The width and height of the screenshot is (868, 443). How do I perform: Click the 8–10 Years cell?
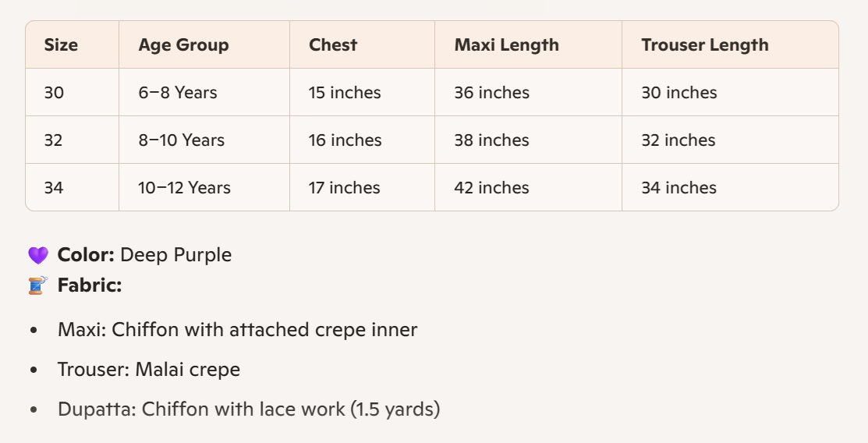tap(181, 140)
